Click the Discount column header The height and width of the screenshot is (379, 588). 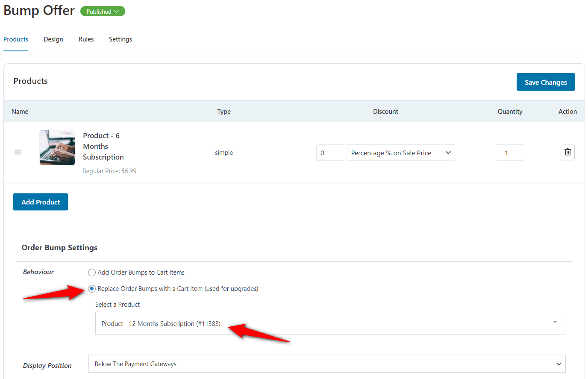[x=385, y=112]
